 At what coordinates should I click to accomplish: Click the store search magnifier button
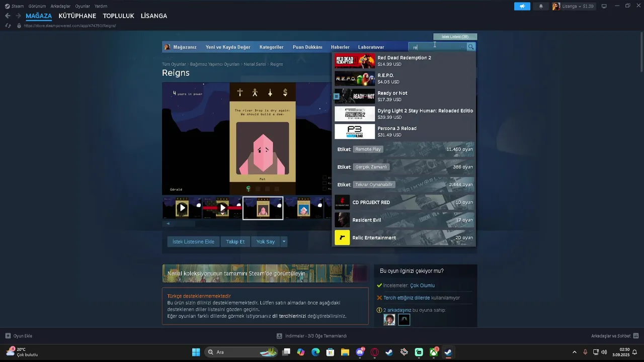[471, 47]
